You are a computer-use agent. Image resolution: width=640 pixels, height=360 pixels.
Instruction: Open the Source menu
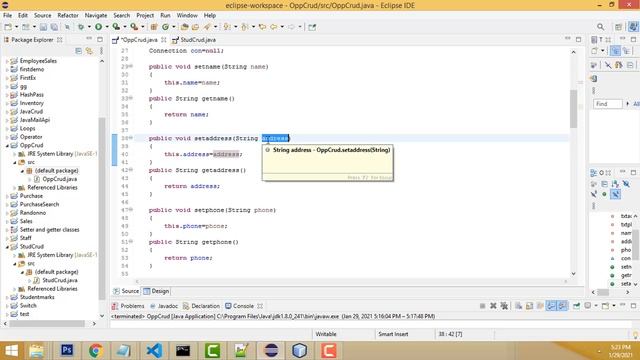(x=42, y=15)
